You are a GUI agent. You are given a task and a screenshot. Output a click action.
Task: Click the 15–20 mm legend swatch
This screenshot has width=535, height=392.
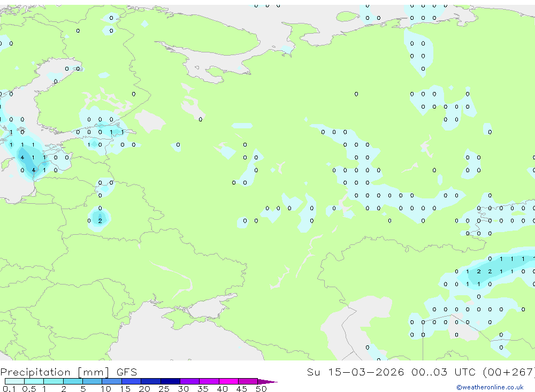(131, 381)
